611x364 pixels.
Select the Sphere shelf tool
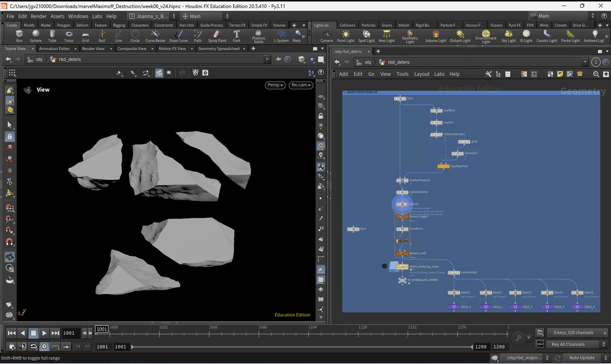coord(36,36)
